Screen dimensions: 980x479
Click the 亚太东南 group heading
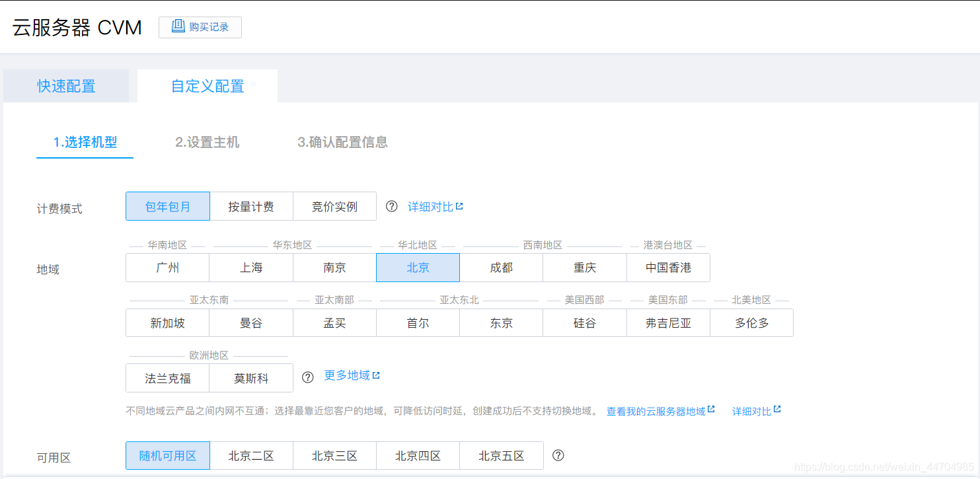[x=209, y=300]
